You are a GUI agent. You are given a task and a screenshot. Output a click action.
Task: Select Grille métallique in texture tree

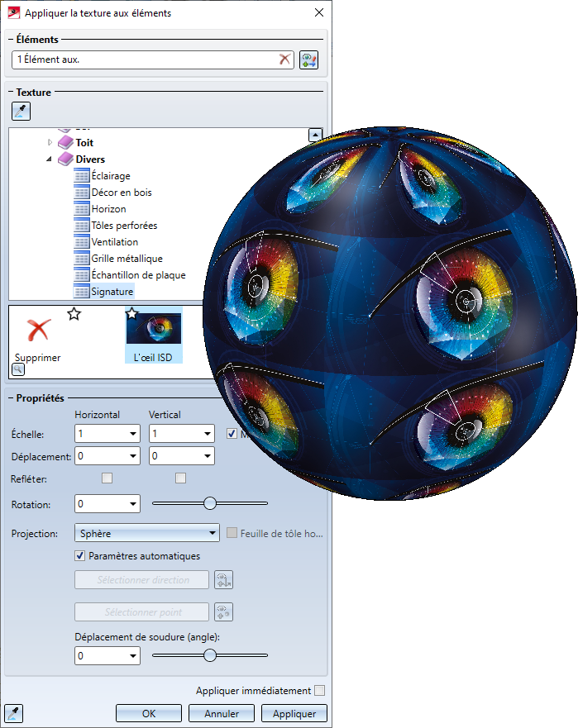[x=127, y=259]
